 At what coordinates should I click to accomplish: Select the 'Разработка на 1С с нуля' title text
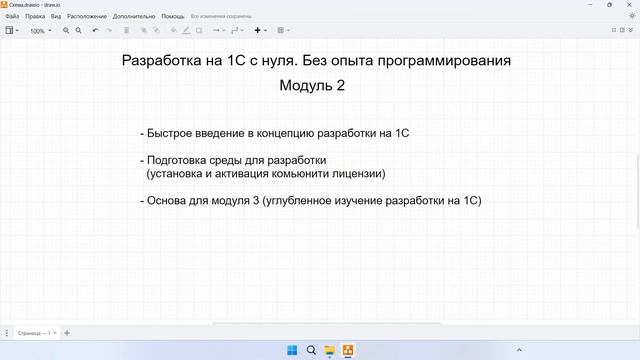pos(316,60)
